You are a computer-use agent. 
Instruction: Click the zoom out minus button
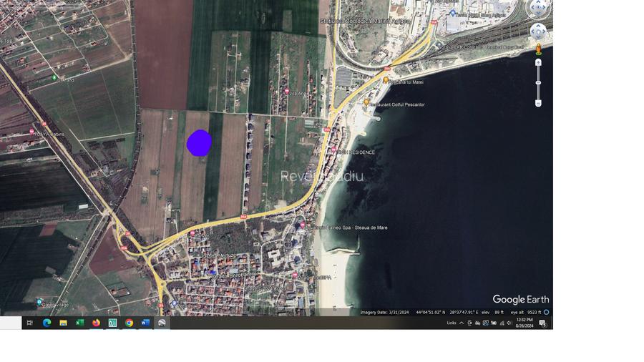click(x=538, y=103)
